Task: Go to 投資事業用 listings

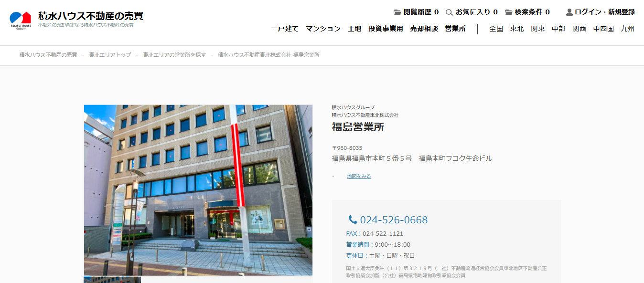Action: [386, 29]
